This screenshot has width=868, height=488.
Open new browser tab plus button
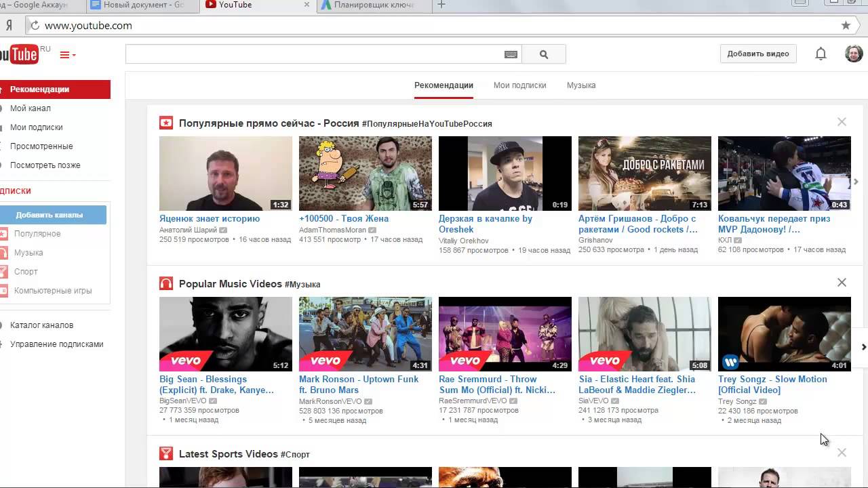point(441,5)
